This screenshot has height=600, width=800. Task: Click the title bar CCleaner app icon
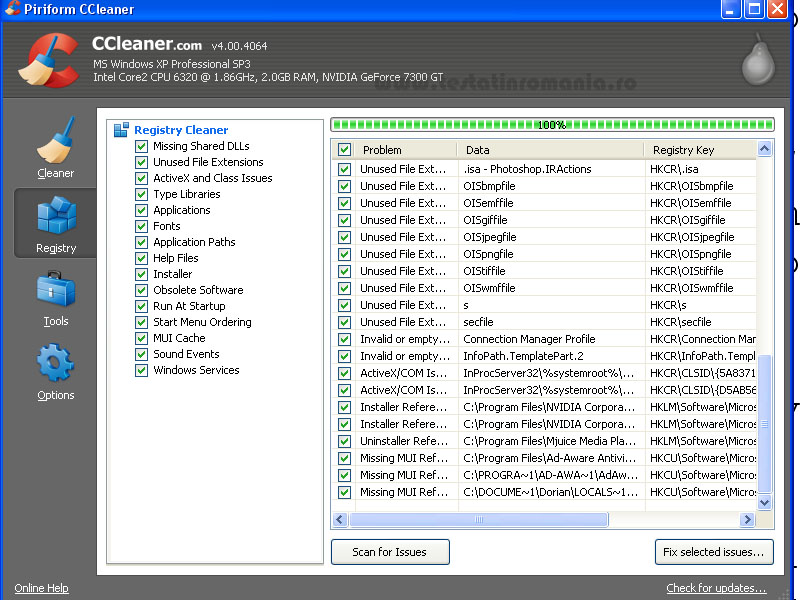click(12, 10)
